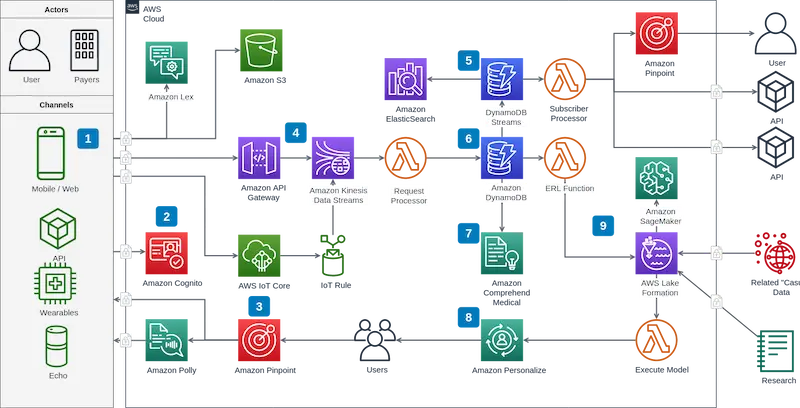Click the Amazon Polly icon

pyautogui.click(x=166, y=340)
